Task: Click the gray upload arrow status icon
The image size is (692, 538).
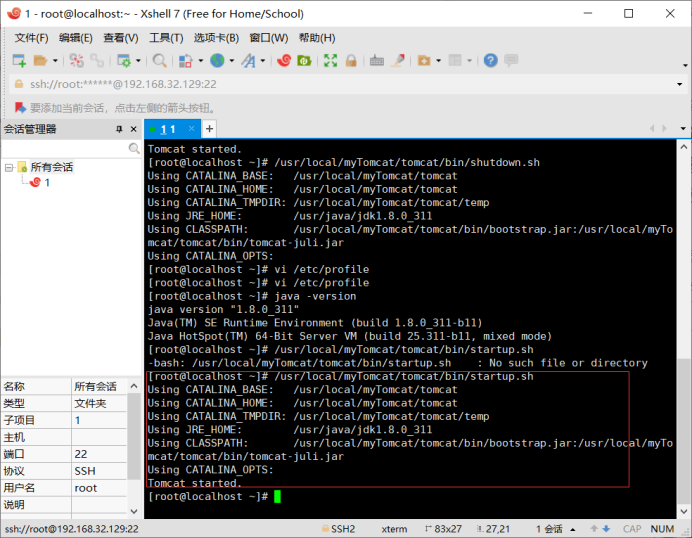Action: point(594,529)
